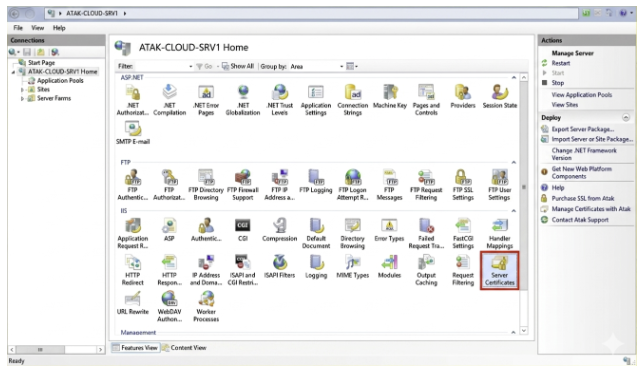Open Pages and Controls
Image resolution: width=643 pixels, height=373 pixels.
pyautogui.click(x=426, y=100)
